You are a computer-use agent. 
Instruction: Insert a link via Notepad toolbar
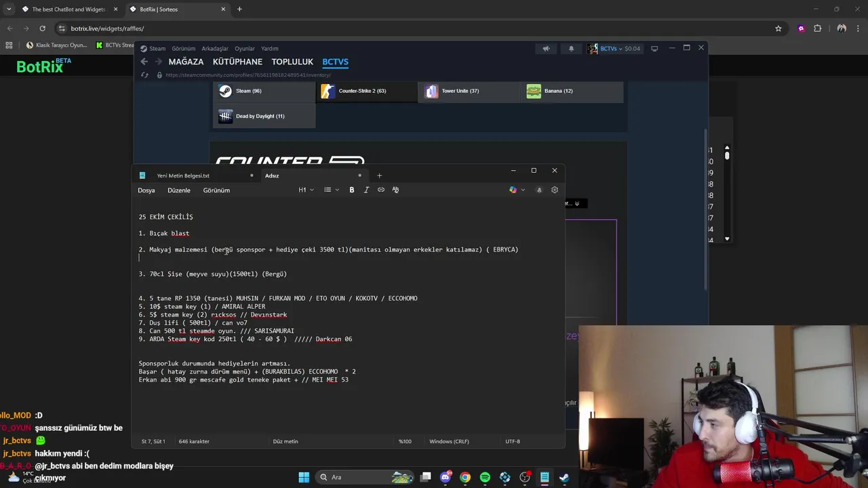[x=381, y=190]
